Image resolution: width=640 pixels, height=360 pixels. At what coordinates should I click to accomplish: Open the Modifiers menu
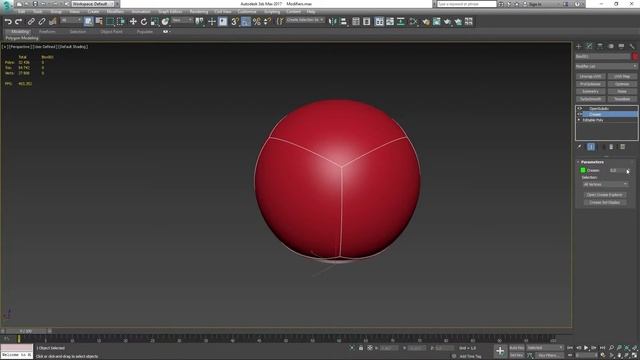click(115, 12)
